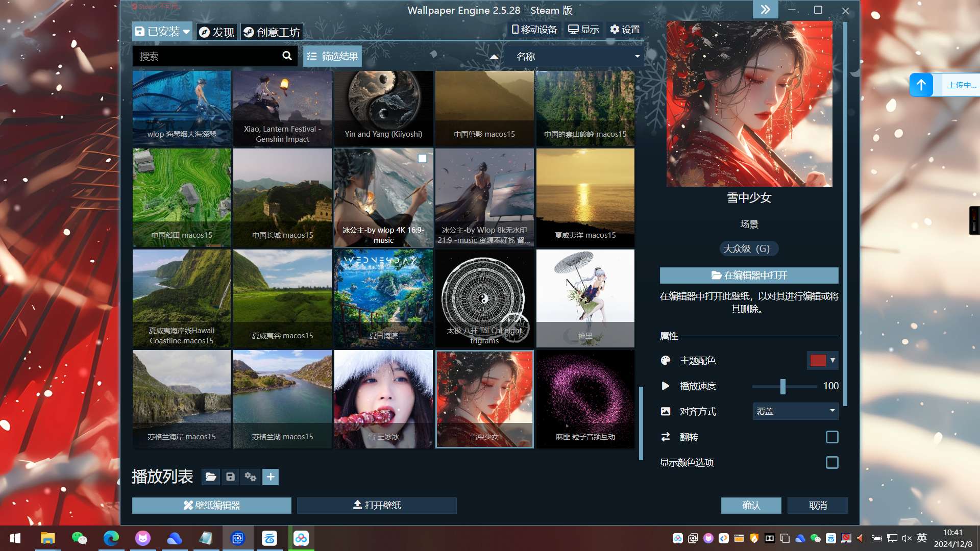Switch to the 创意工坊 Workshop tab
Image resolution: width=980 pixels, height=551 pixels.
click(272, 32)
